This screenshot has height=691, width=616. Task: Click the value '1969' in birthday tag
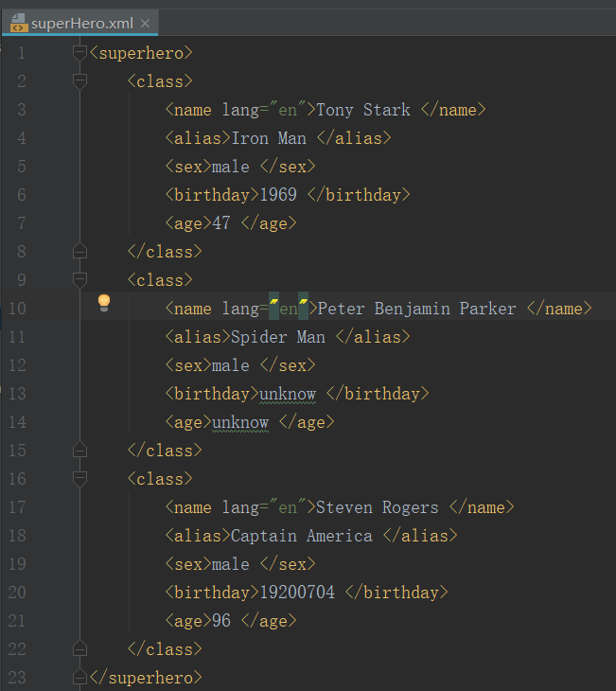tap(278, 195)
